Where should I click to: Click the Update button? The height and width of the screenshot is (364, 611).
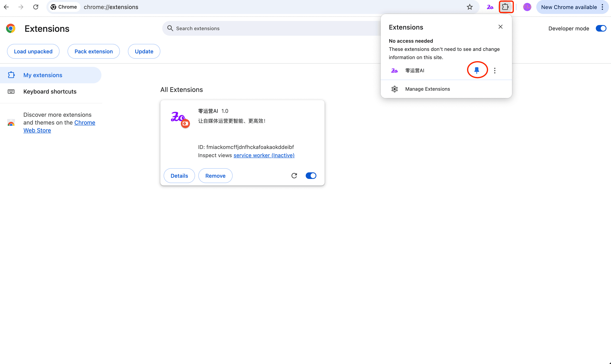144,51
